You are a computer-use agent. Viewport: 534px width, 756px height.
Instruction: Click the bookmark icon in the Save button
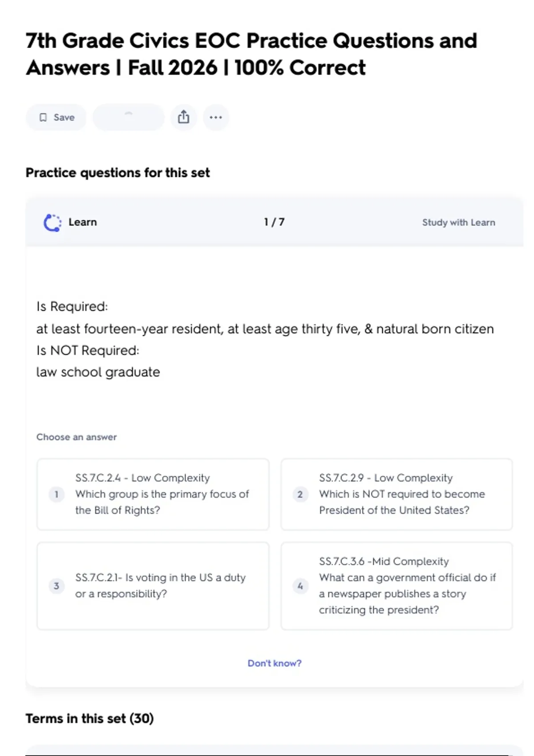[x=43, y=117]
